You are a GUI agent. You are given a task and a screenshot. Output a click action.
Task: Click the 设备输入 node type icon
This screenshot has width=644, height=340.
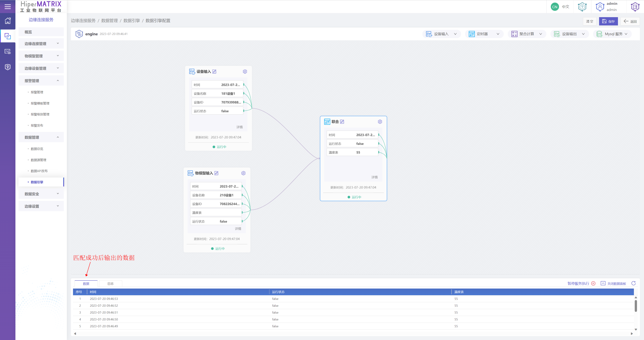pos(192,72)
